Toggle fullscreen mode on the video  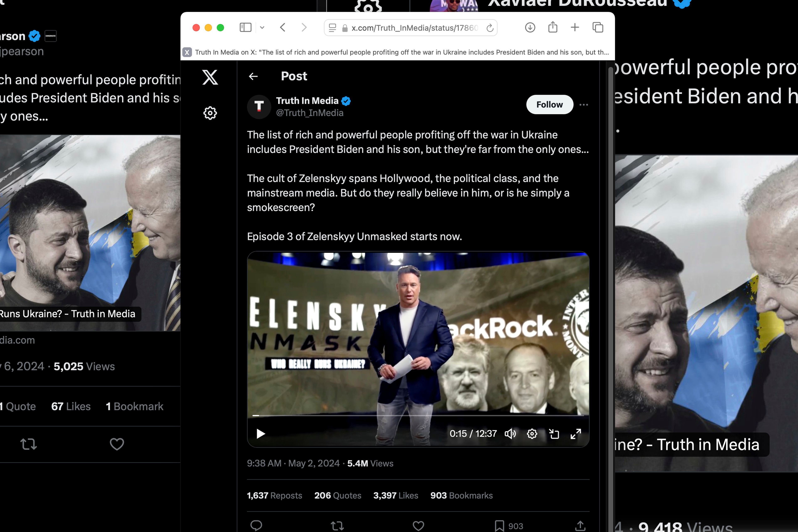point(575,433)
